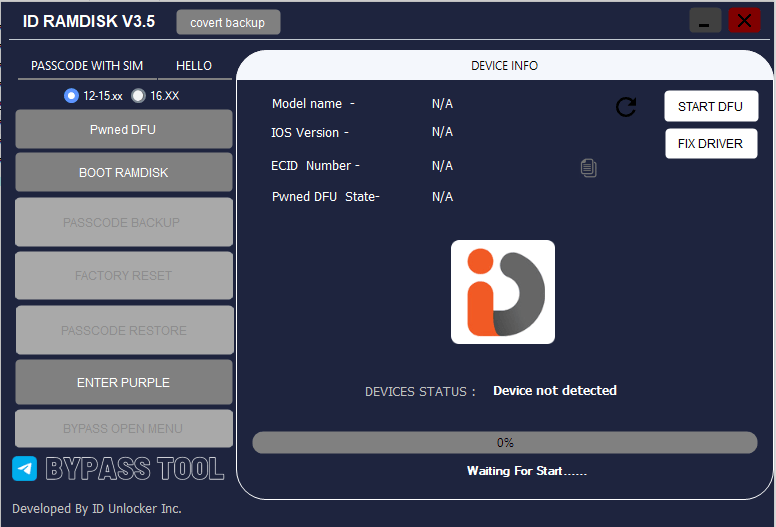Click the FACTORY RESET button

coord(124,276)
